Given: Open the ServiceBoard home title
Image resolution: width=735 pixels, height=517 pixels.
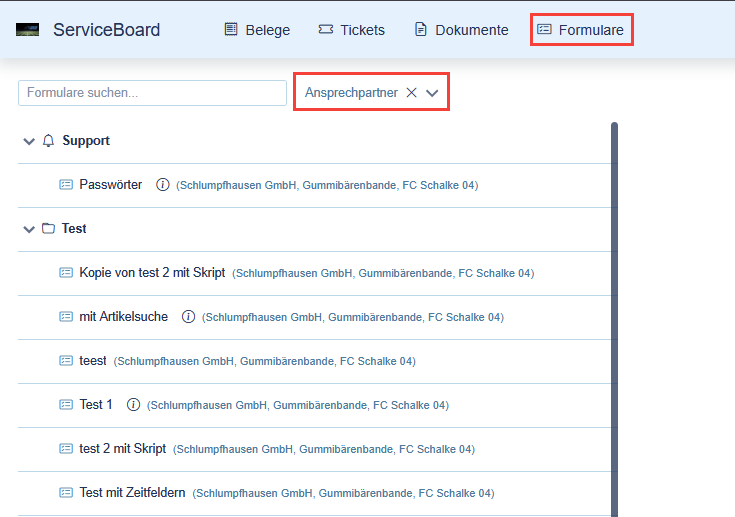Looking at the screenshot, I should 106,30.
